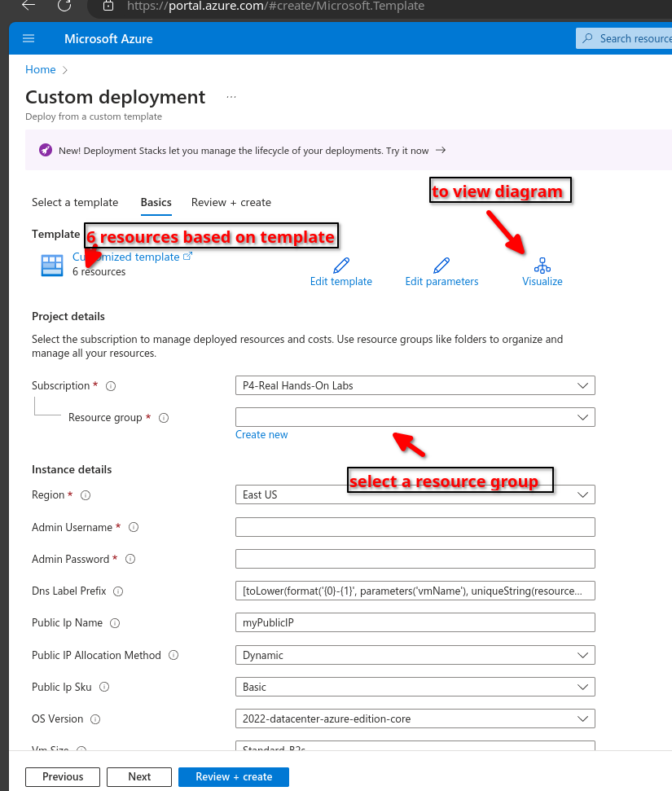Viewport: 672px width, 791px height.
Task: Click the blue Review + create button
Action: [234, 776]
